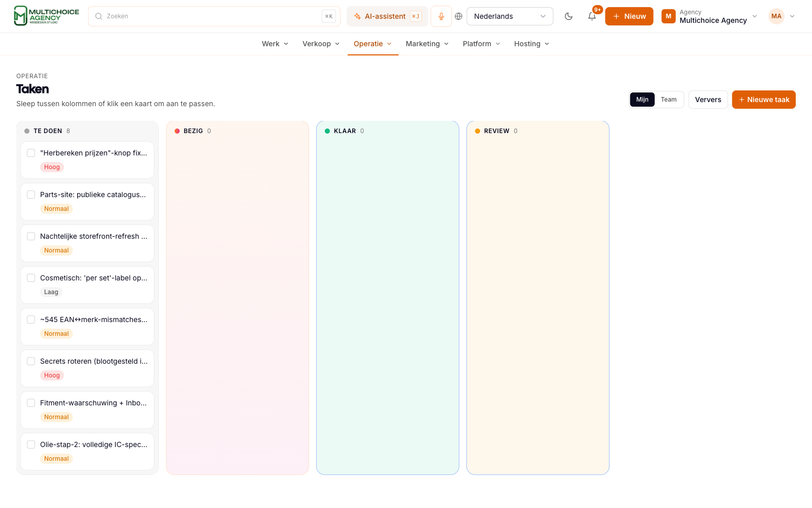Switch to the Team tasks view
The image size is (812, 508).
668,100
